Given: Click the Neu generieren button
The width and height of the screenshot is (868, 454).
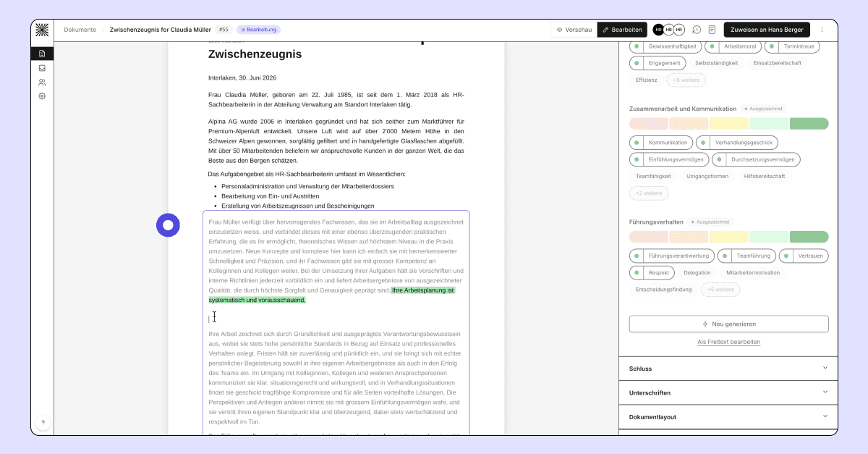Looking at the screenshot, I should coord(728,324).
